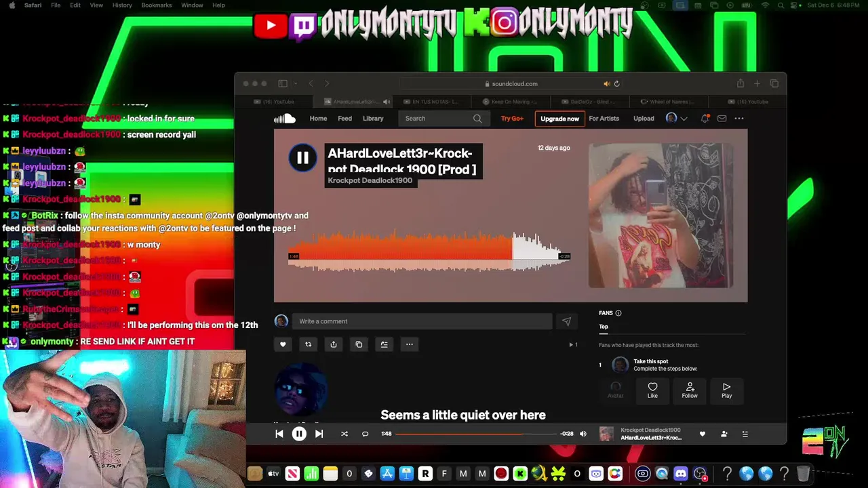Copy the track link with the copy icon
This screenshot has width=868, height=488.
click(x=359, y=344)
